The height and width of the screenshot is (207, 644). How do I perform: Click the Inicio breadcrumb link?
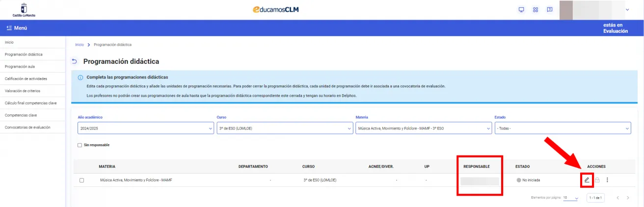[x=79, y=45]
